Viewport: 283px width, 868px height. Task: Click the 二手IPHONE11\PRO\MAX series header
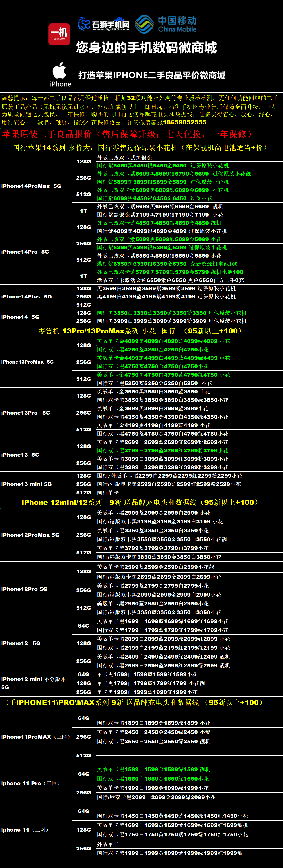click(133, 703)
